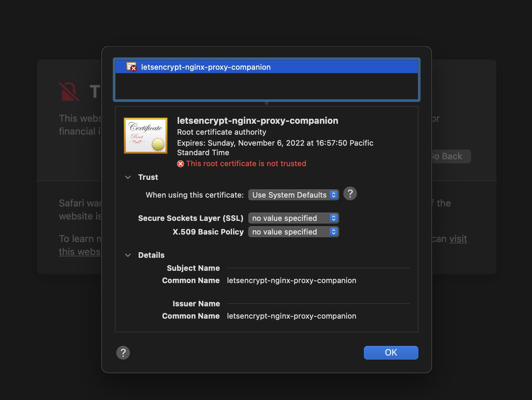Click the OK button
Screen dimensions: 532x400
pyautogui.click(x=391, y=352)
